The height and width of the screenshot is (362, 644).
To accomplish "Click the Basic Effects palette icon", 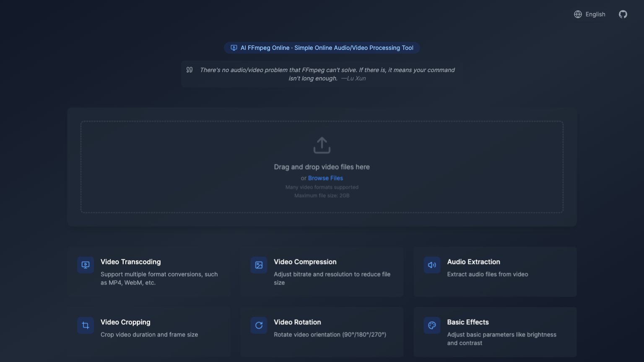I will coord(432,325).
